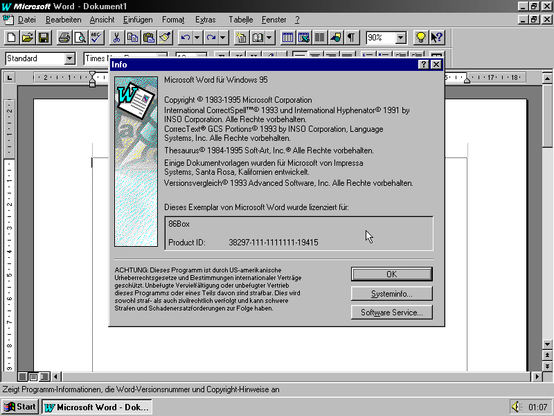Screen dimensions: 554x416
Task: Toggle the TipWizard light bulb
Action: pyautogui.click(x=420, y=37)
